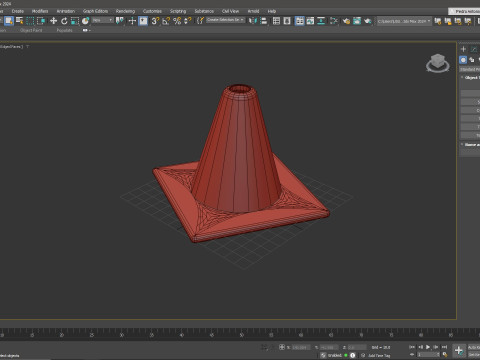This screenshot has height=360, width=480.
Task: Toggle the 3D Snaps button
Action: pyautogui.click(x=155, y=21)
